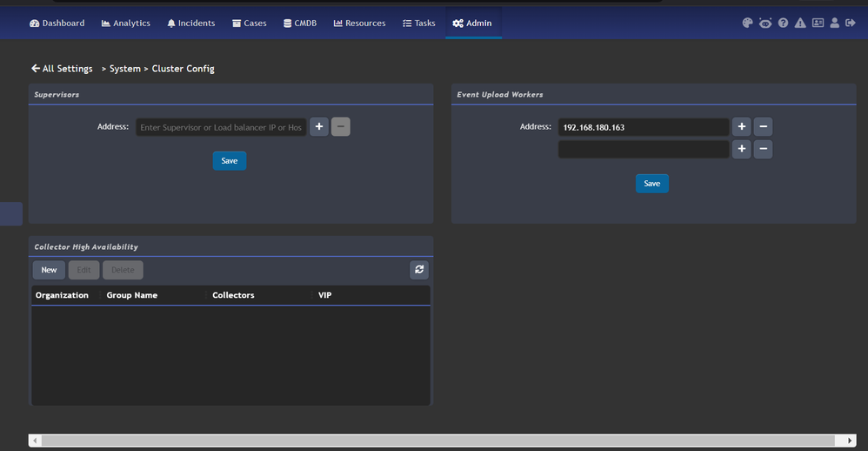Open the warning triangle alerts icon

[x=800, y=23]
